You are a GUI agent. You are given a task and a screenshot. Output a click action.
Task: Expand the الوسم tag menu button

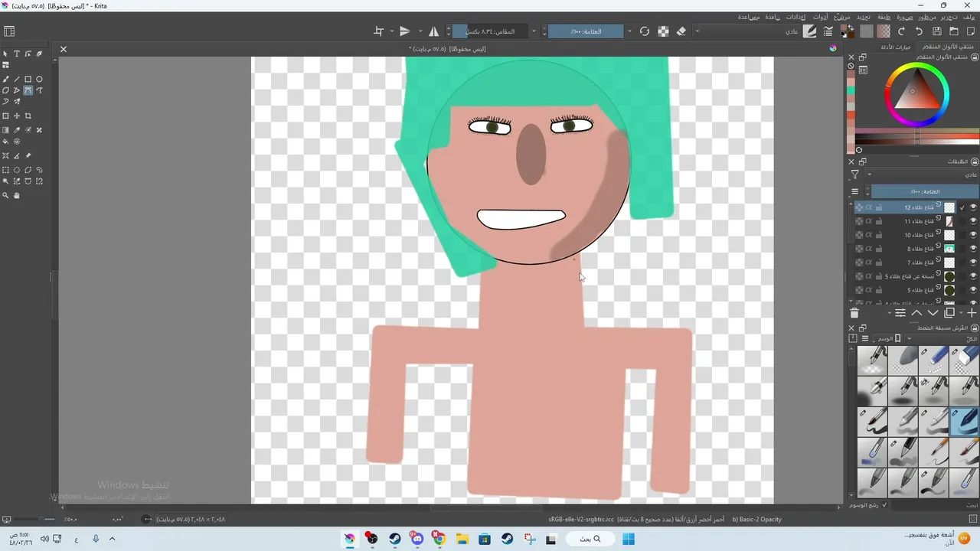886,338
